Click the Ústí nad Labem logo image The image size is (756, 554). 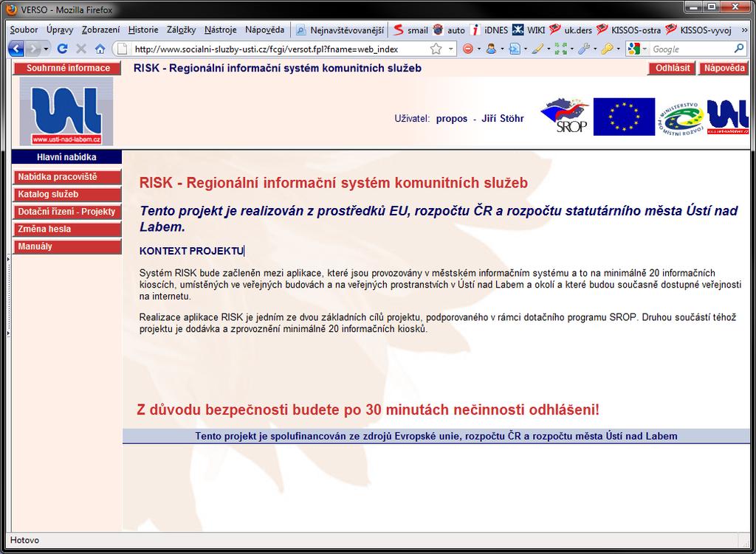point(66,111)
